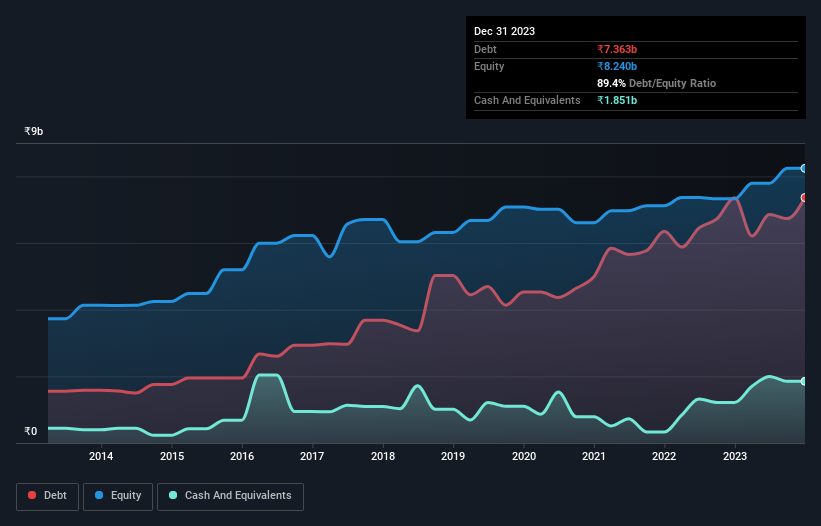The image size is (821, 526).
Task: Toggle the Equity series legend button
Action: click(x=118, y=496)
